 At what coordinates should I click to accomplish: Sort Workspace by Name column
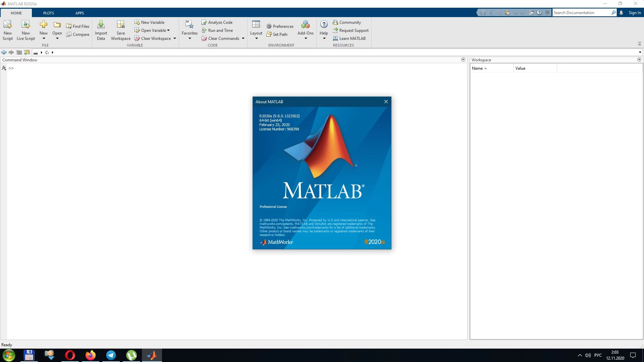point(492,68)
